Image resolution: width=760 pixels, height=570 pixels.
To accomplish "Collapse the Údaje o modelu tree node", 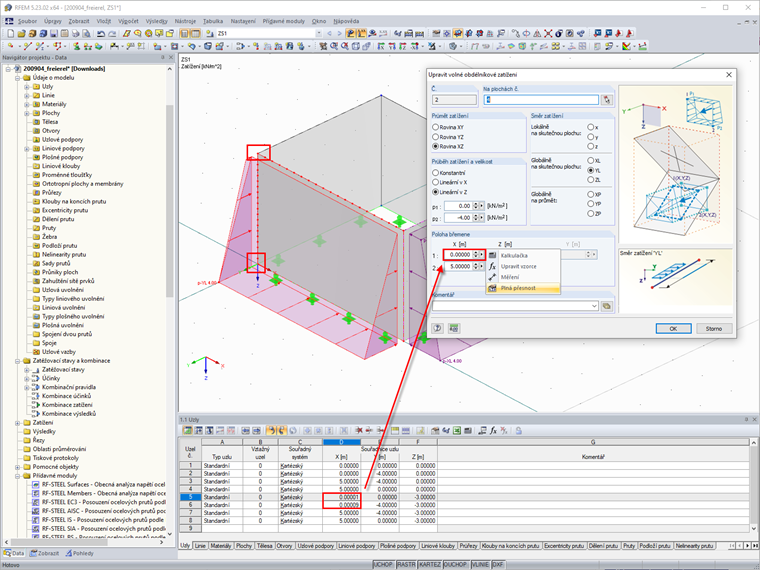I will [17, 78].
